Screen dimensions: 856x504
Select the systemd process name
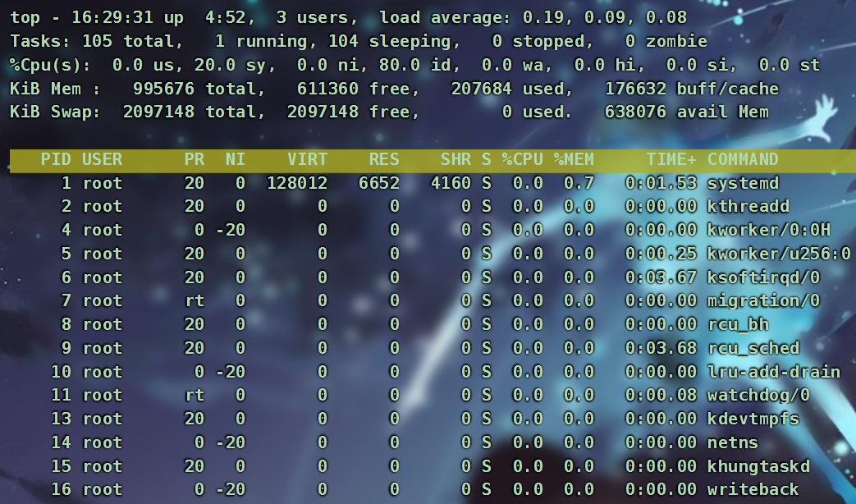(743, 183)
